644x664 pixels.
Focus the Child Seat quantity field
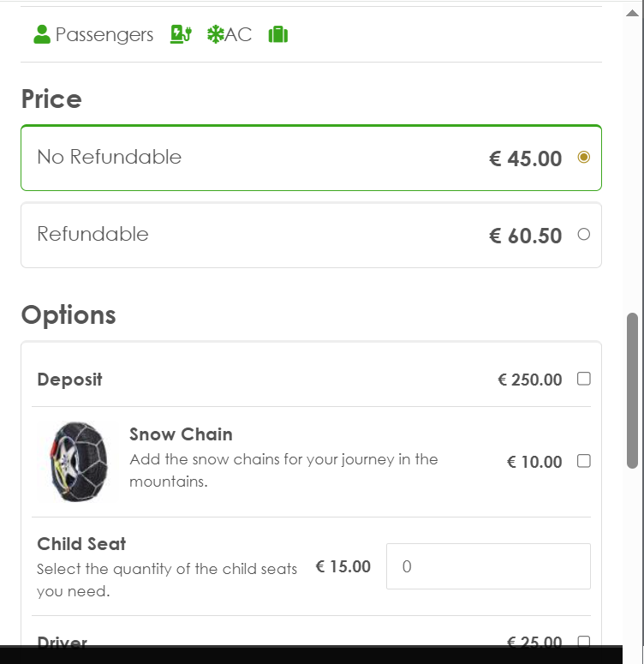click(488, 566)
